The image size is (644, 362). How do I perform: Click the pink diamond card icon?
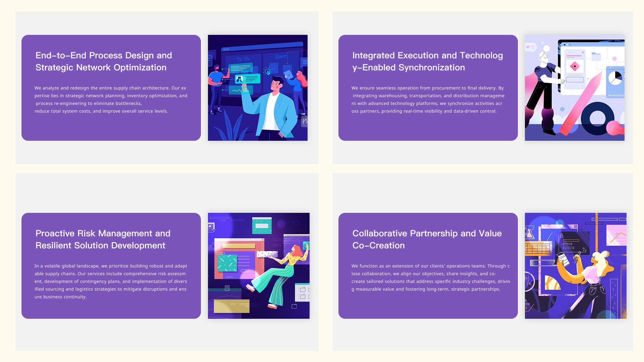(575, 66)
